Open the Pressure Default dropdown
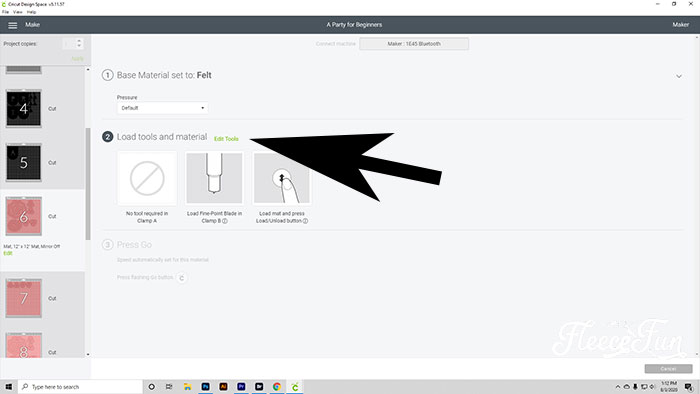The image size is (700, 394). click(x=162, y=108)
